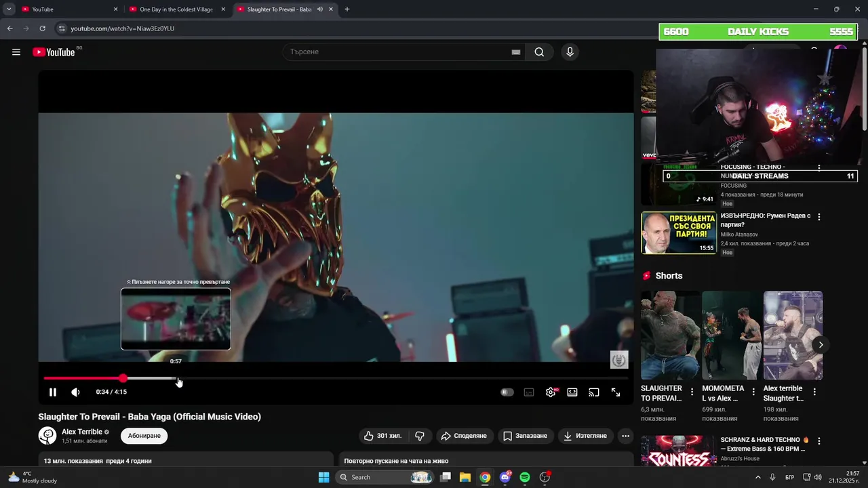Screen dimensions: 868x488
Task: Open the on-screen keyboard in search box
Action: click(516, 52)
